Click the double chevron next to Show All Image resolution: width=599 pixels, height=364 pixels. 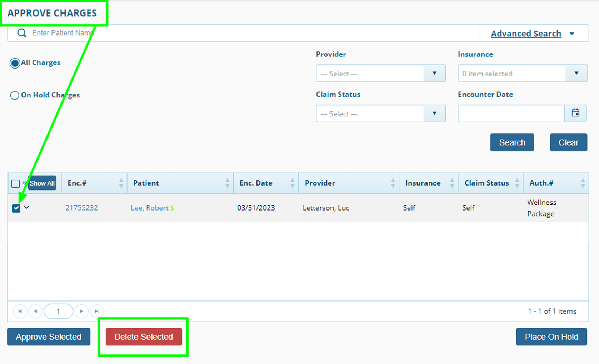point(24,183)
